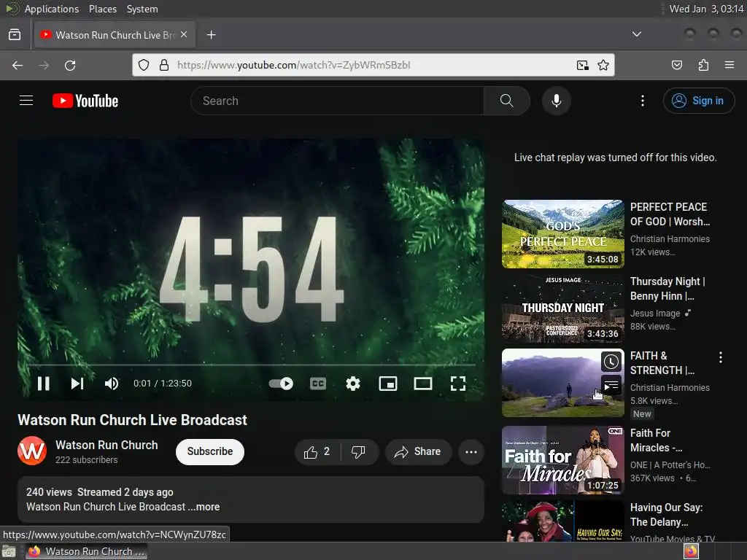Image resolution: width=747 pixels, height=560 pixels.
Task: Bookmark this page with star
Action: click(603, 65)
